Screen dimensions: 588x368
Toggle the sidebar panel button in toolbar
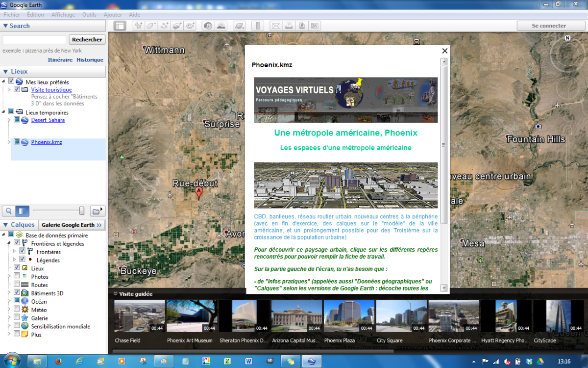click(x=120, y=26)
